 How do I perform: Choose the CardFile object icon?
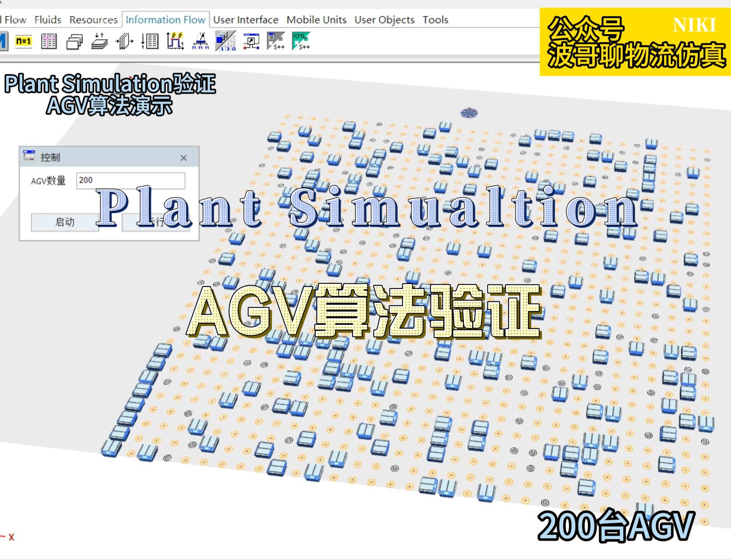click(74, 41)
